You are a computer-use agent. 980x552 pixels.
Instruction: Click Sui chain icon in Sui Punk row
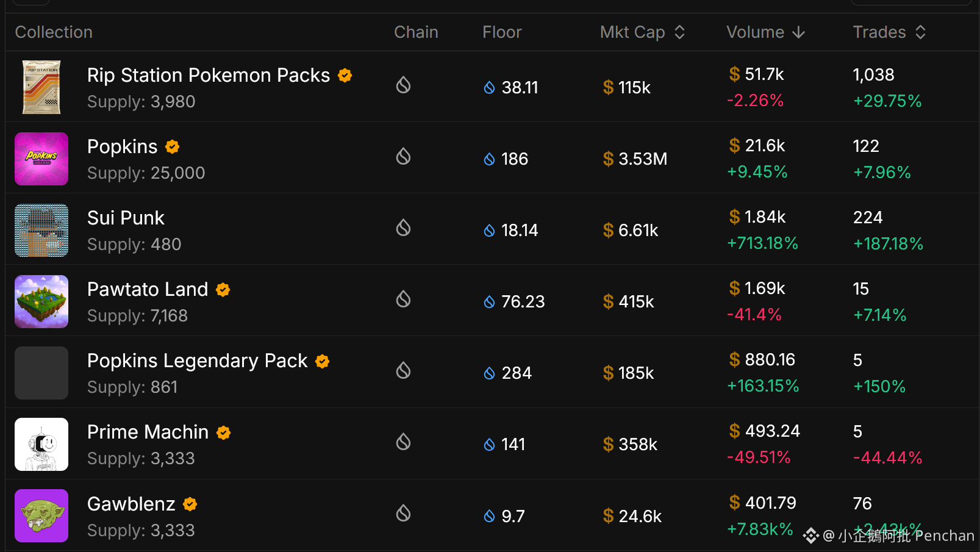click(403, 228)
